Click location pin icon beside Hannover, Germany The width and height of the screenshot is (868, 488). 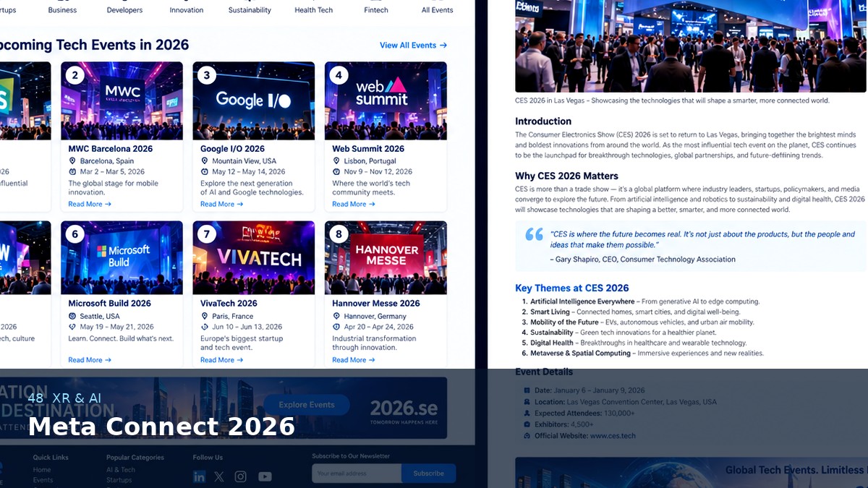tap(336, 317)
